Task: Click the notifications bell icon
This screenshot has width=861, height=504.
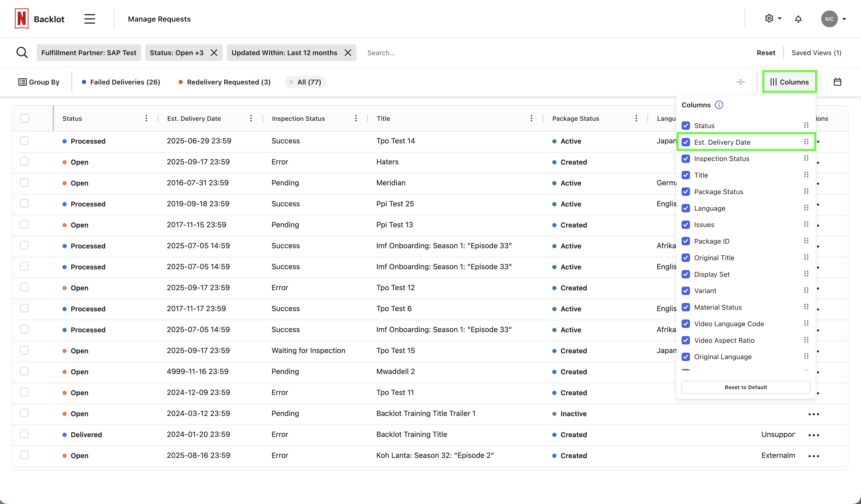Action: click(798, 19)
